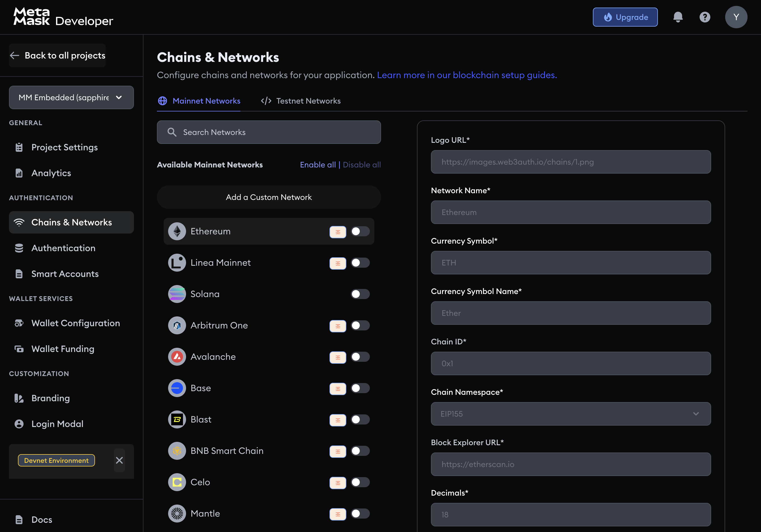
Task: Turn on the Blast toggle
Action: (x=360, y=419)
